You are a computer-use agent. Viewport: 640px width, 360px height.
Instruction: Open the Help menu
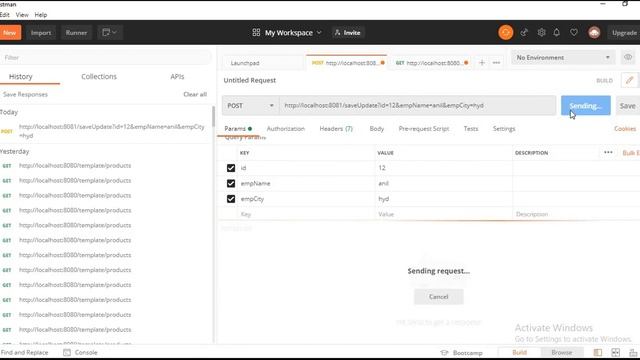coord(40,15)
